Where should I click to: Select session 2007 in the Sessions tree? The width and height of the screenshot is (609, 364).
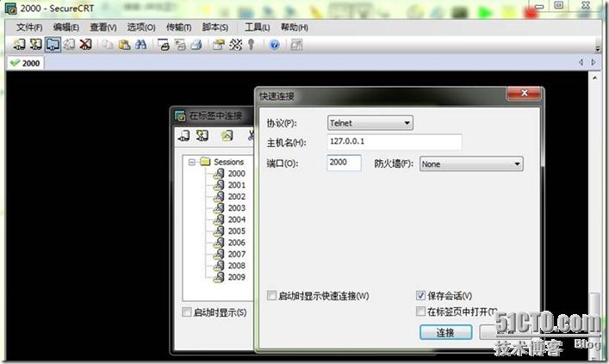click(236, 254)
